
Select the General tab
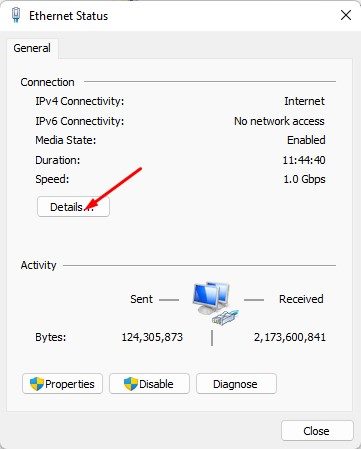tap(32, 48)
